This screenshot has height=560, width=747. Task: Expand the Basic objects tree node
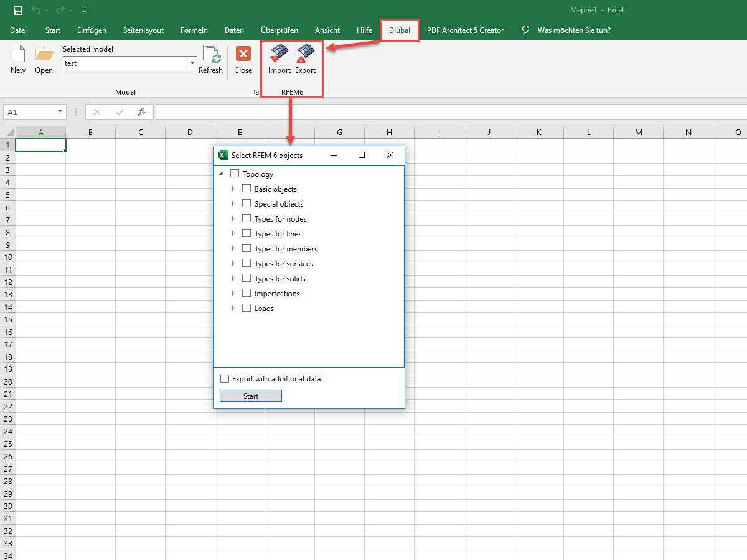pyautogui.click(x=233, y=189)
